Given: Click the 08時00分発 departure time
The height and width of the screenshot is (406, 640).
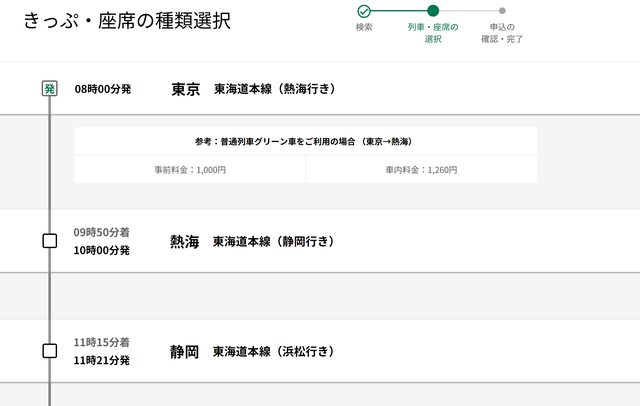Looking at the screenshot, I should coord(102,89).
